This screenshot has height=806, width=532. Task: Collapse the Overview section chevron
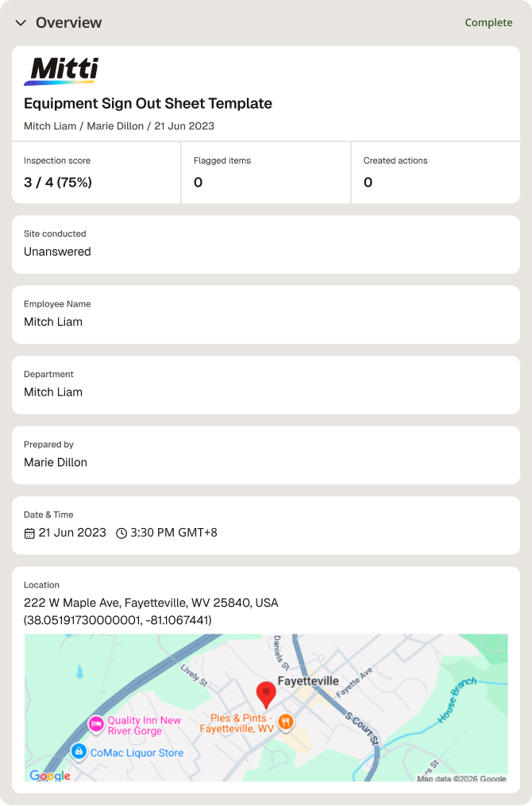(x=21, y=22)
